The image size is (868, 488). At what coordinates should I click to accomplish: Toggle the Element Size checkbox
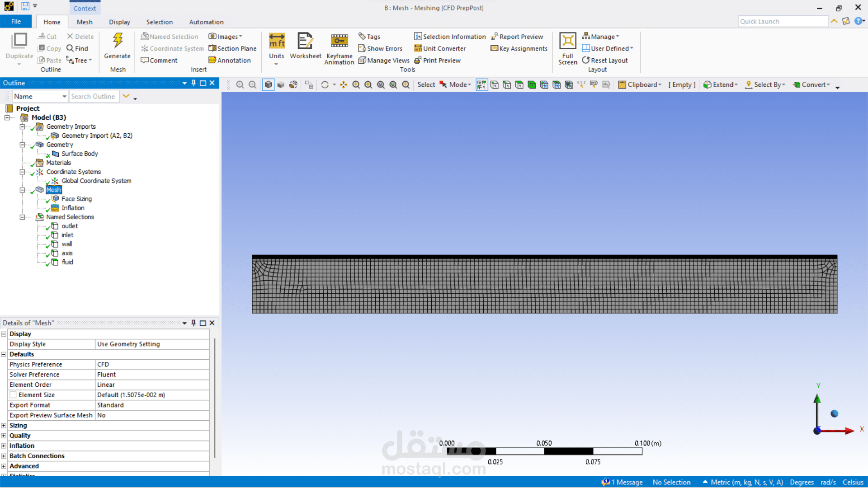[x=13, y=395]
